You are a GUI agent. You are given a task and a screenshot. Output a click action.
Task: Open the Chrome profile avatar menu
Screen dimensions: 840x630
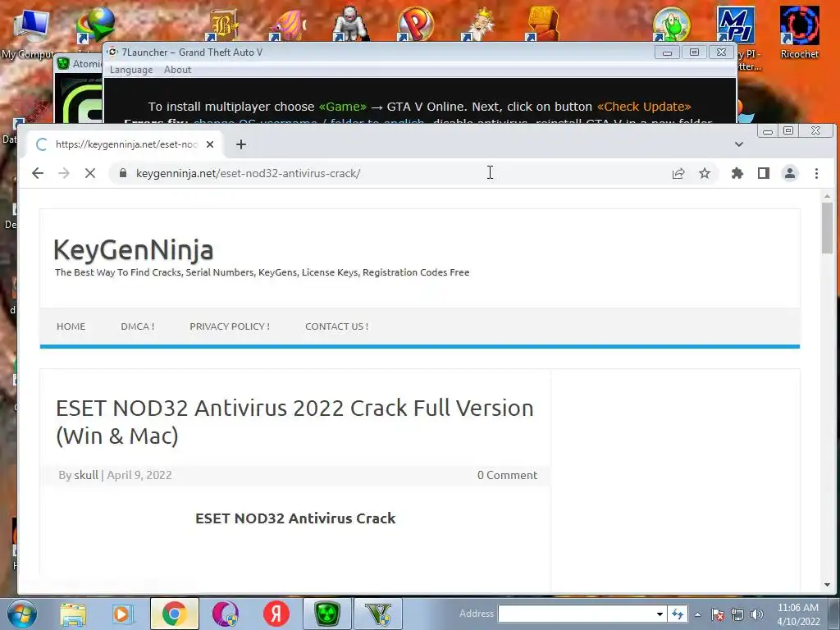pos(790,173)
